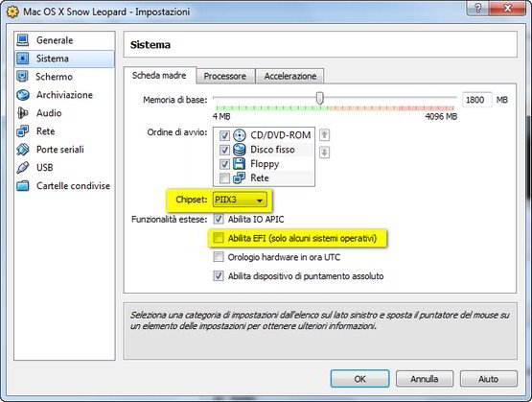
Task: Toggle Abilita dispositivo di puntamento assoluto
Action: [219, 275]
